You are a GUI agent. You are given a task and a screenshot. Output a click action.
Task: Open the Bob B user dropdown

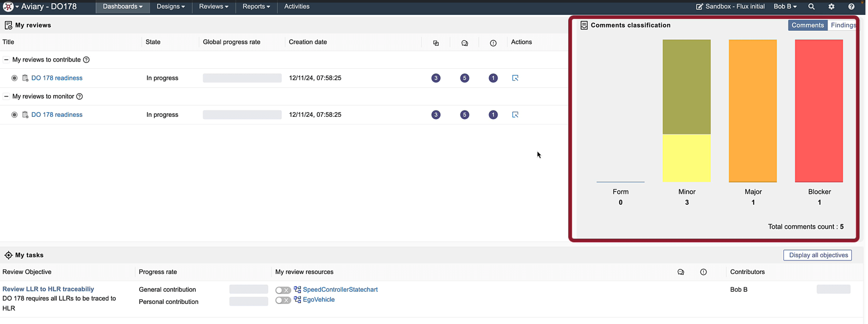click(785, 7)
